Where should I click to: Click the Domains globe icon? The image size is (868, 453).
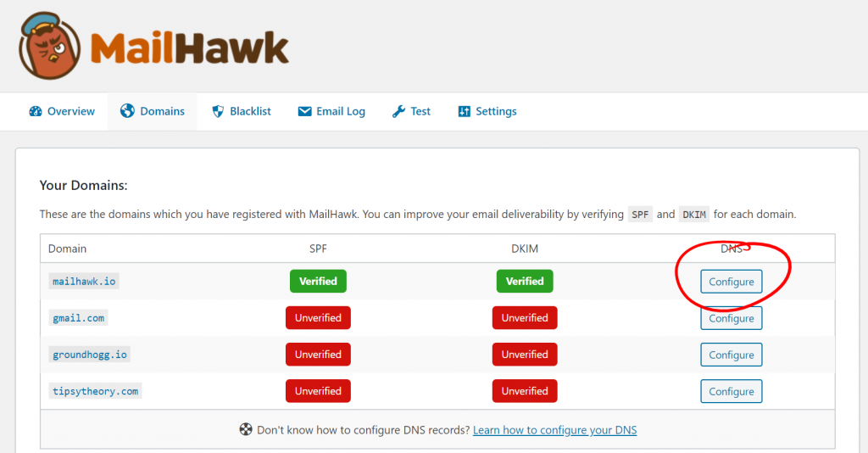point(127,111)
